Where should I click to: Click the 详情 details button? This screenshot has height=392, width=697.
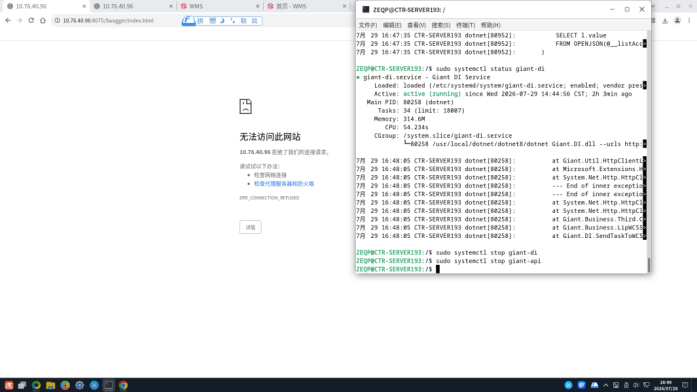pyautogui.click(x=250, y=227)
